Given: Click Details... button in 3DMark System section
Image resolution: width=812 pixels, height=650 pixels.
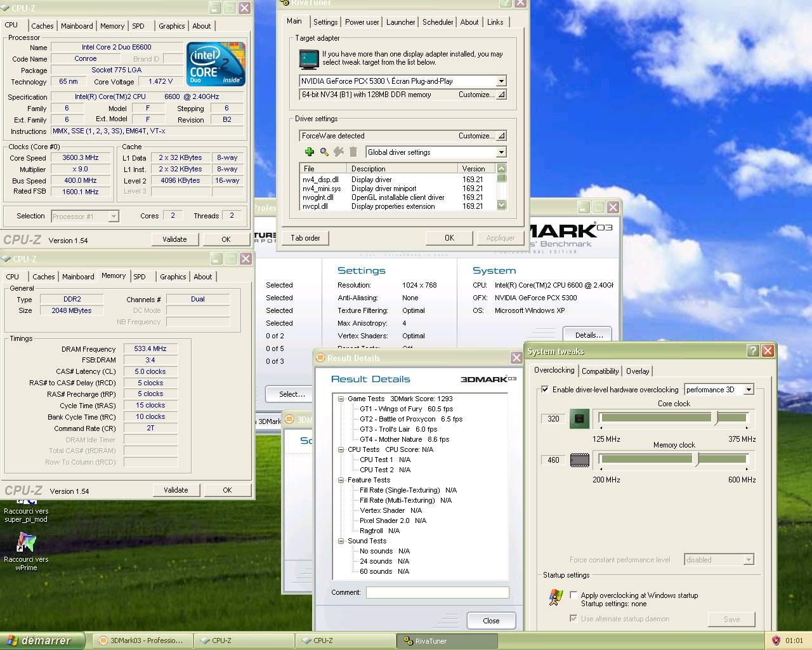Looking at the screenshot, I should 589,335.
